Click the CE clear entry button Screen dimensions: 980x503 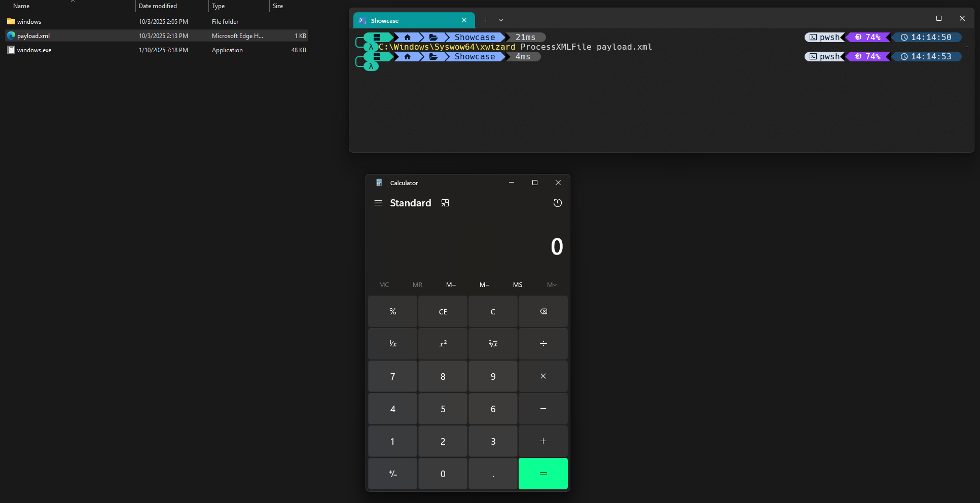pos(443,312)
